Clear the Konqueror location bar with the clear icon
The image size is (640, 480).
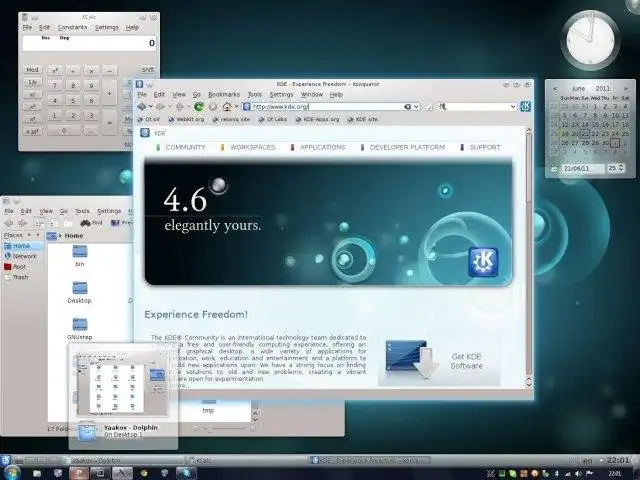click(407, 107)
